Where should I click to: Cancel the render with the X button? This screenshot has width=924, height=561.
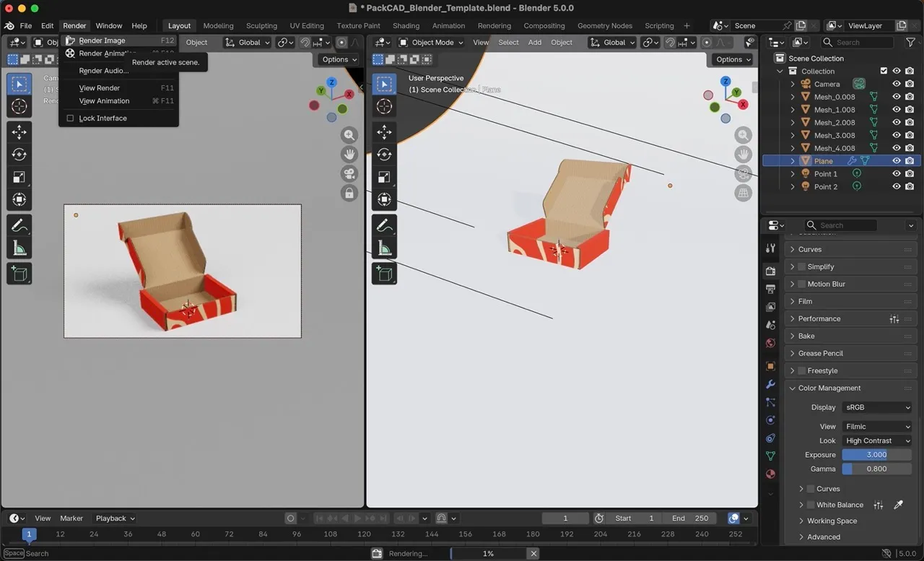pyautogui.click(x=533, y=553)
